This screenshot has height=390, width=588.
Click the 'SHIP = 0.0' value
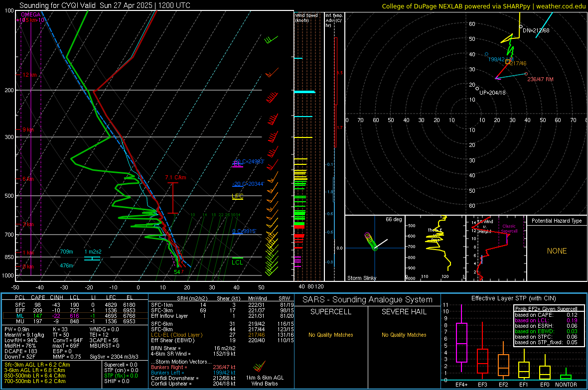[117, 381]
